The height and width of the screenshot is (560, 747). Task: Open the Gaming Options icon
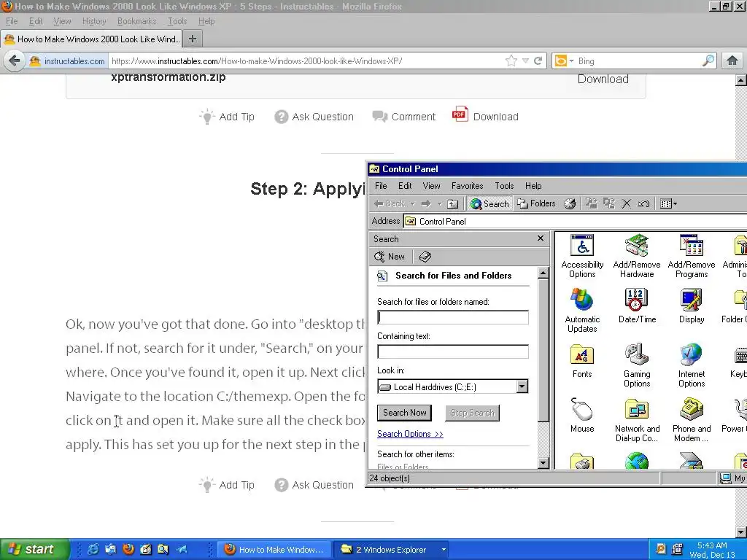[x=637, y=365]
